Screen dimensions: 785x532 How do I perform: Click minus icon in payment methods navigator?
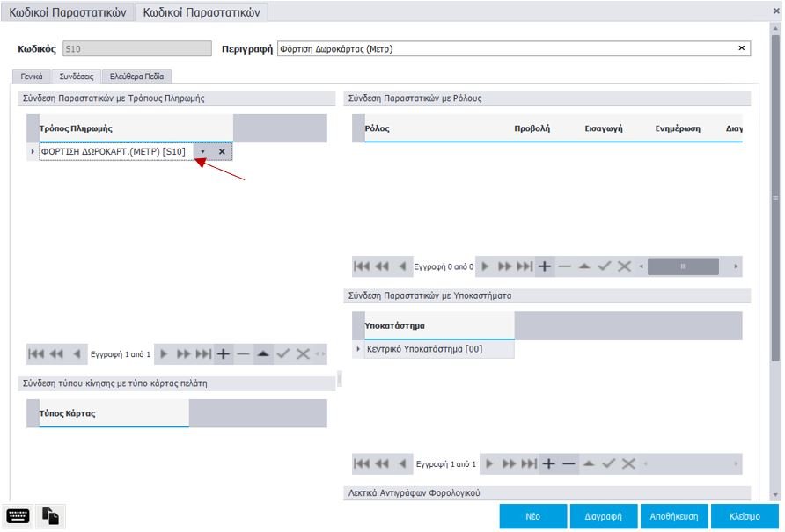pos(244,353)
